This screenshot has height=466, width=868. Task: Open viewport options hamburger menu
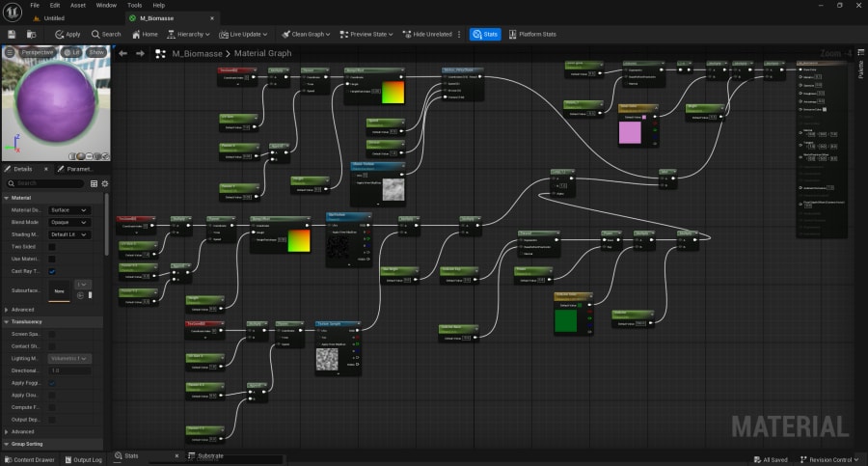pos(10,52)
